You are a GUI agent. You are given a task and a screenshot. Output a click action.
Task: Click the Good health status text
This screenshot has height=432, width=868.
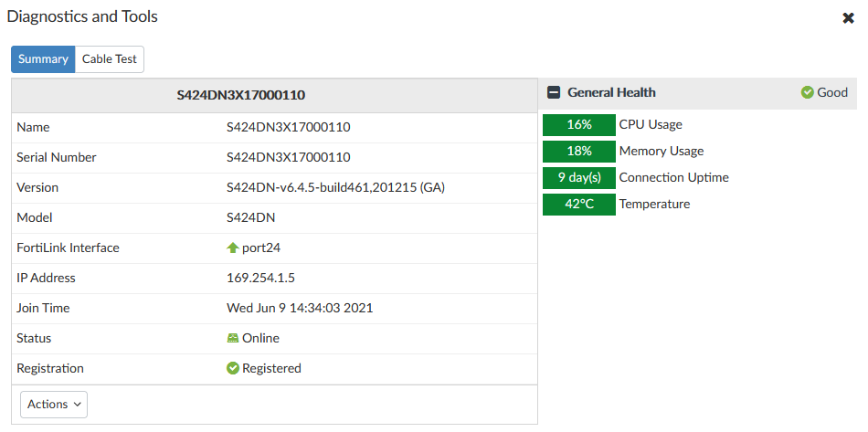click(x=832, y=92)
